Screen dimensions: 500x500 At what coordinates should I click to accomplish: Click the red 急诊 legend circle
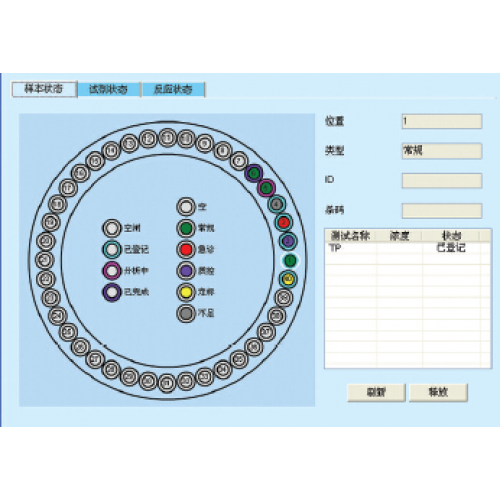click(186, 249)
